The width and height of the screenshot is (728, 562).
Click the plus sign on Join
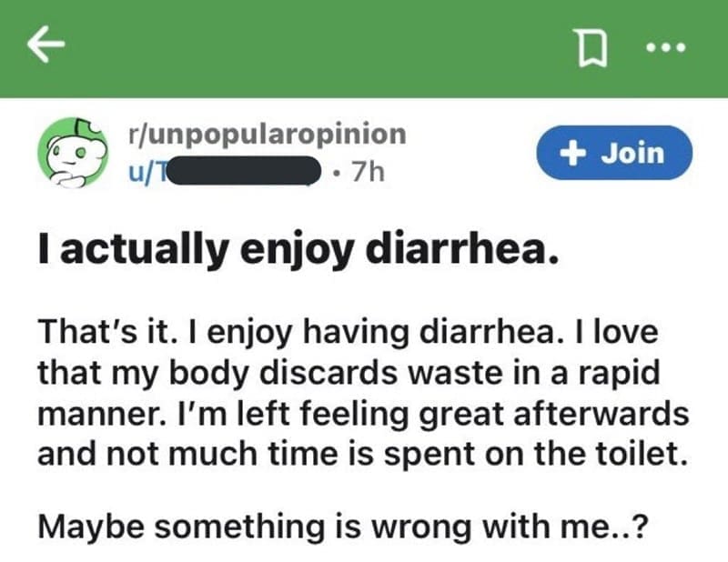coord(572,152)
